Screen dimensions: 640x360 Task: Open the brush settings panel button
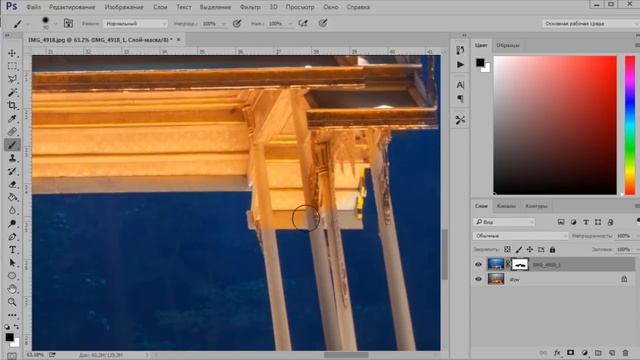click(x=68, y=23)
